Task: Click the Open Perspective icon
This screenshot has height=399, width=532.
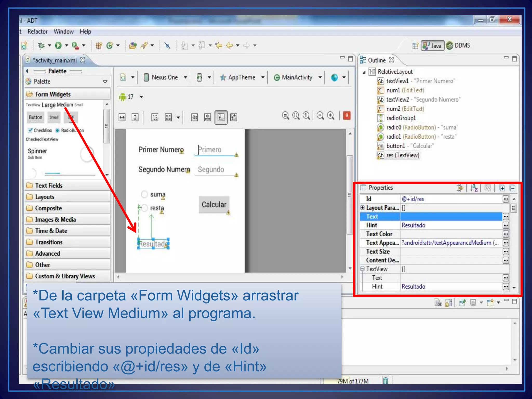Action: [x=415, y=45]
